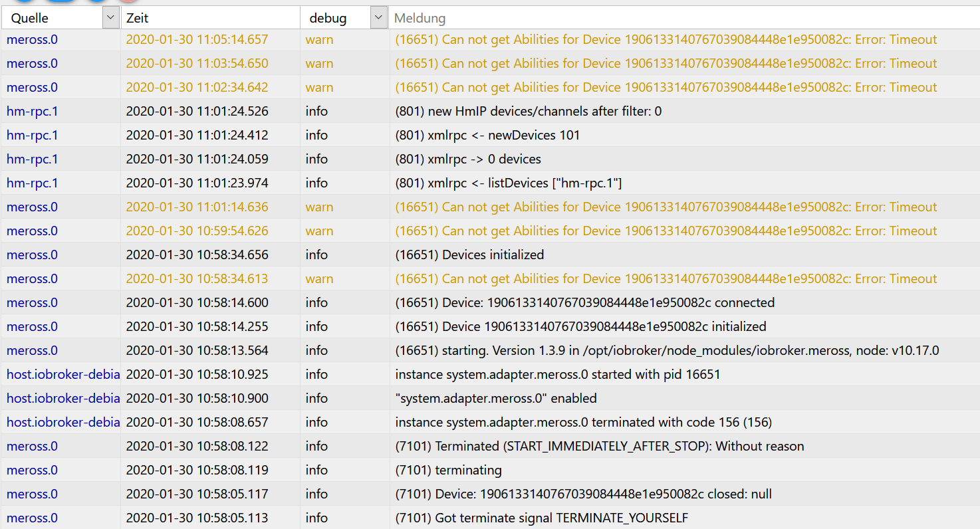Click the timestamp 2020-01-30 10:58:13.564
Image resolution: width=980 pixels, height=529 pixels.
197,350
